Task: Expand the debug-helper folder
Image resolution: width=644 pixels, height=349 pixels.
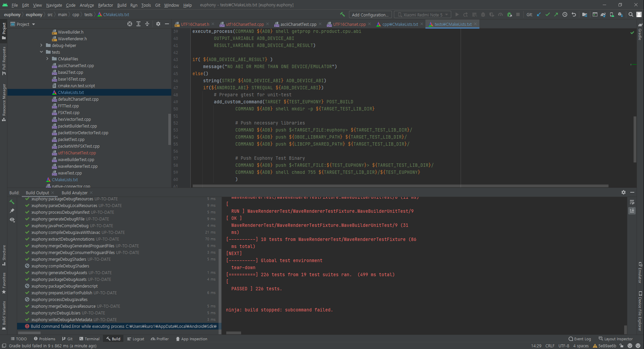Action: click(x=42, y=45)
